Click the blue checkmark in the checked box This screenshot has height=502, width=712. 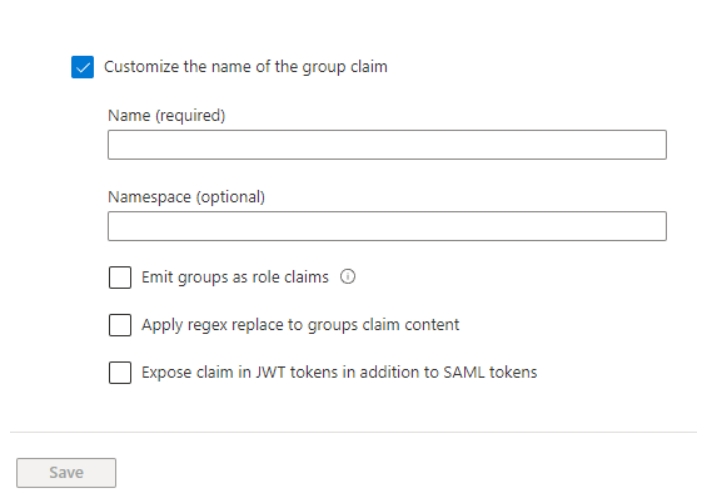coord(83,68)
